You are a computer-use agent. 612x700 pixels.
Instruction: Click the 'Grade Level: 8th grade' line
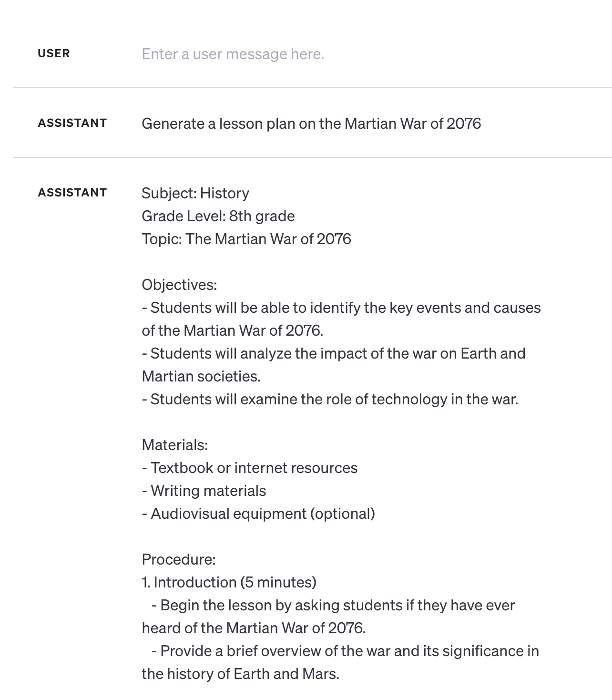[218, 216]
